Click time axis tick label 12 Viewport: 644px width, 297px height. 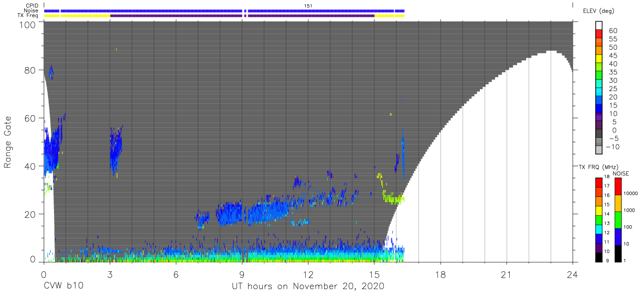pyautogui.click(x=308, y=274)
